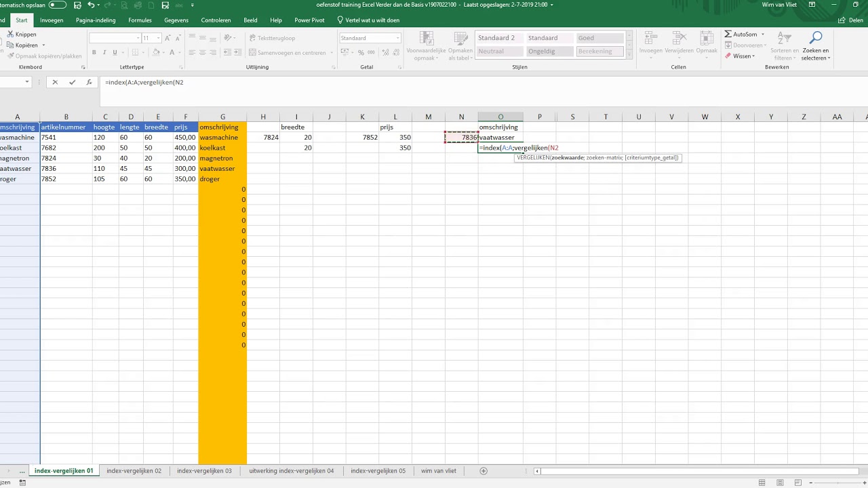Click the fill color bucket icon
Viewport: 868px width, 488px height.
tap(156, 52)
